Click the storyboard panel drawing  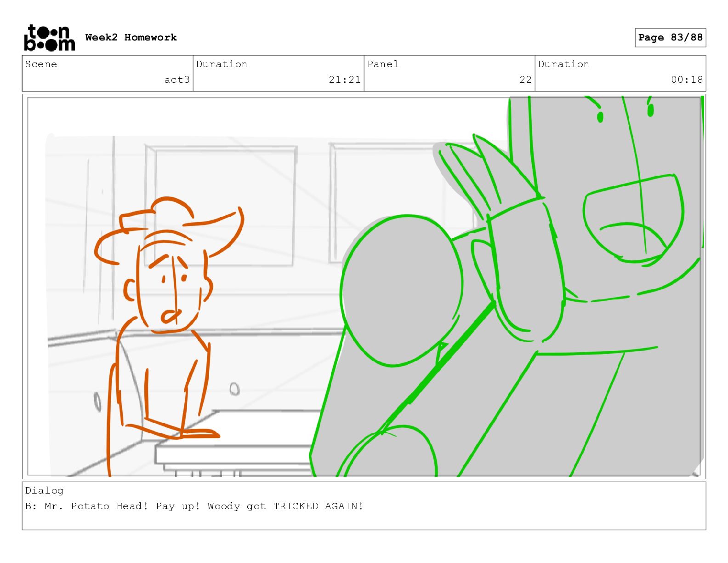(364, 287)
